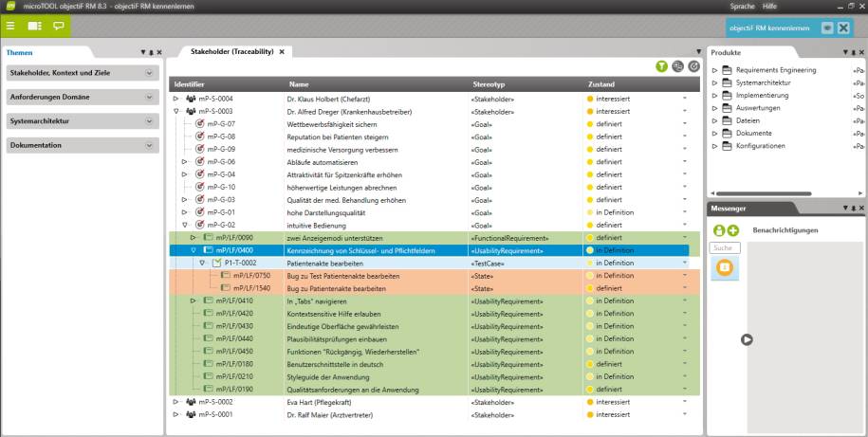Select the Messenger panel tab
The image size is (868, 437).
728,209
